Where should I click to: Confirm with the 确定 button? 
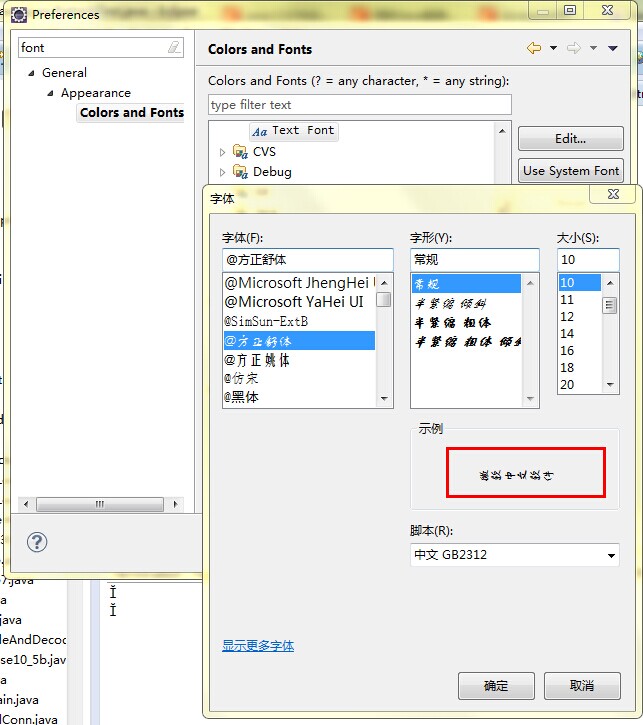(496, 686)
